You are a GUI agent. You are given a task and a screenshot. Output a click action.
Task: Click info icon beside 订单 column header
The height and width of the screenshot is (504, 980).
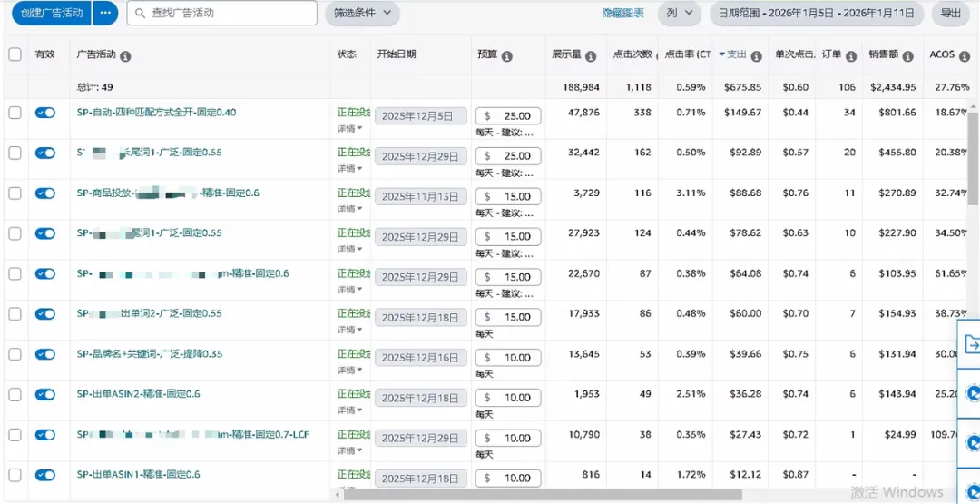click(851, 56)
